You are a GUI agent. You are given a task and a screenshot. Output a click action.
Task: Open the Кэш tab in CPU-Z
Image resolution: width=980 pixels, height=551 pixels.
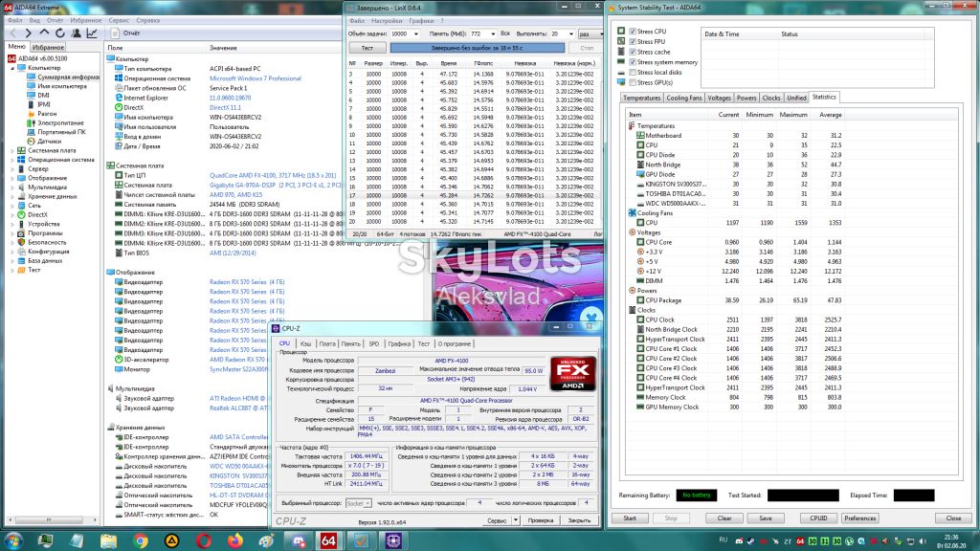click(x=305, y=343)
